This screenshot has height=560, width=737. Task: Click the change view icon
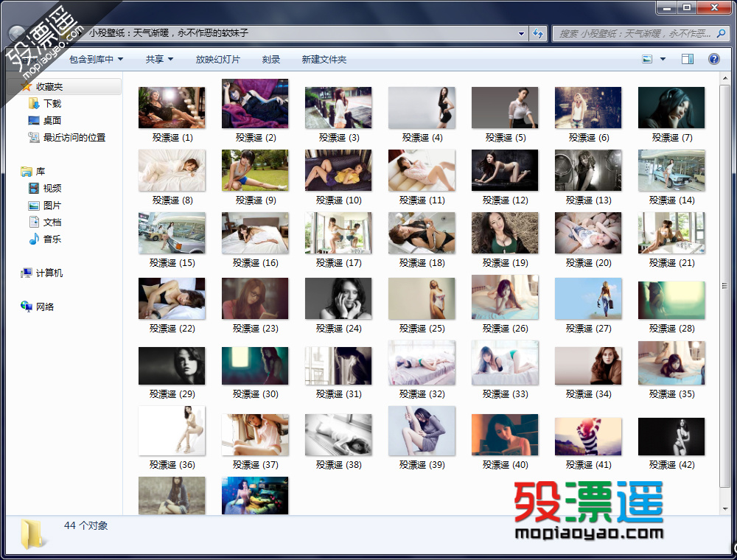pyautogui.click(x=647, y=59)
